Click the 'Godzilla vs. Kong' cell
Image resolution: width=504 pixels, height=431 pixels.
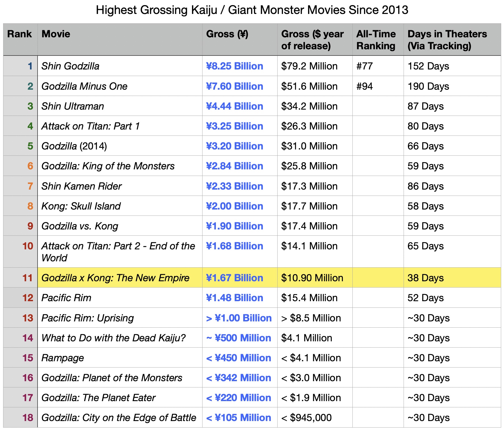click(120, 225)
